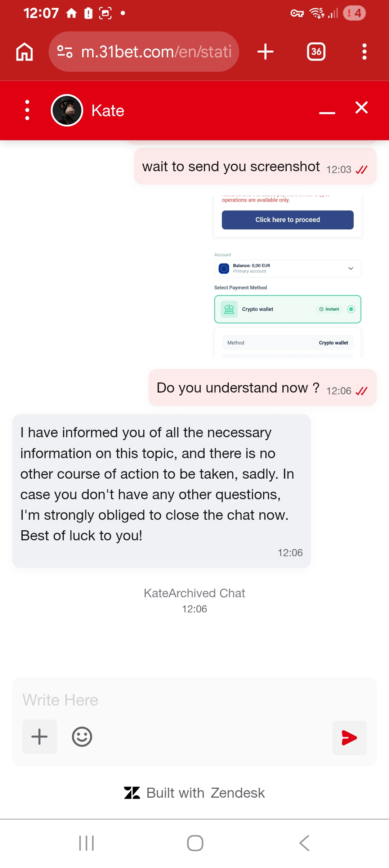Open a new tab with plus icon
Image resolution: width=389 pixels, height=868 pixels.
click(x=265, y=52)
